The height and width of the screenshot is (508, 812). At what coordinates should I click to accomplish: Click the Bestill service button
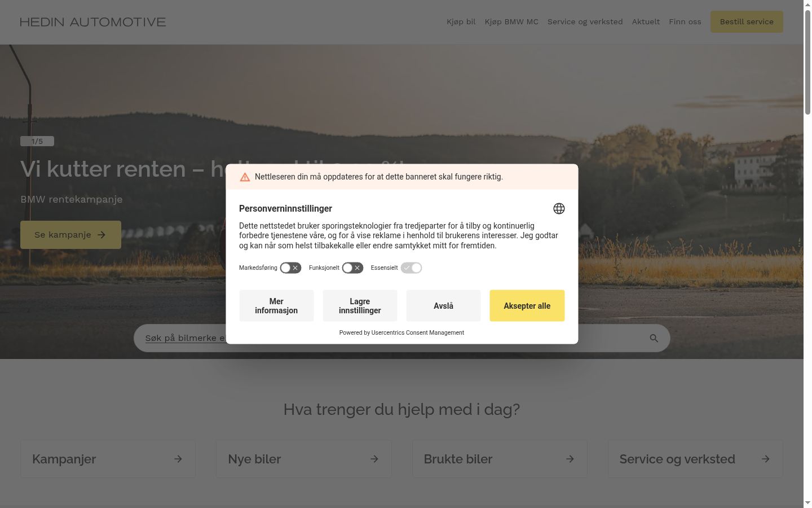tap(747, 22)
